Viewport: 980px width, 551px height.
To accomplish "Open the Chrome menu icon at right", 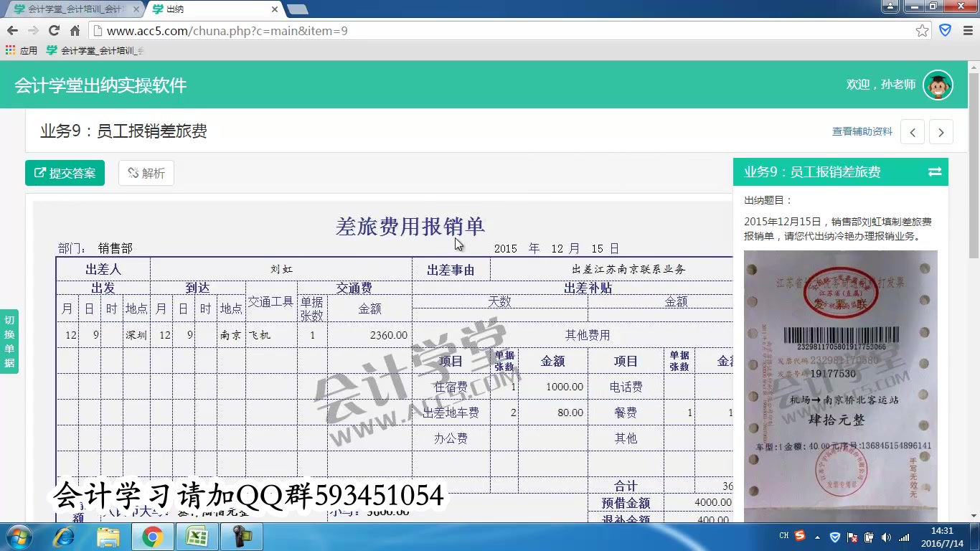I will (x=968, y=30).
